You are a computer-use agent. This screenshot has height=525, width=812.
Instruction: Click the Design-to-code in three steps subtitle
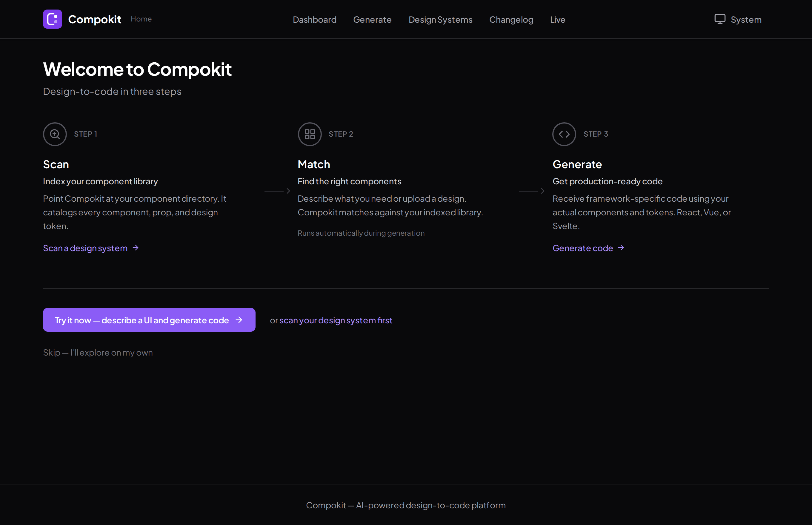tap(112, 91)
